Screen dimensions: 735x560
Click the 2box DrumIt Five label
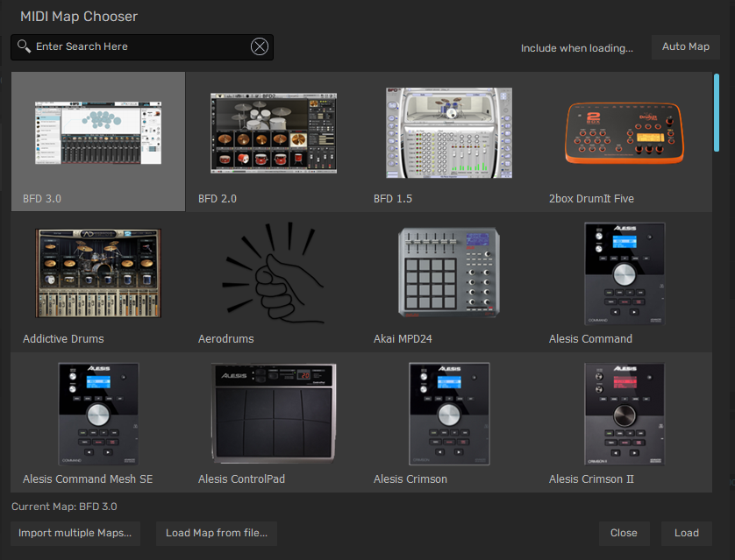[591, 199]
